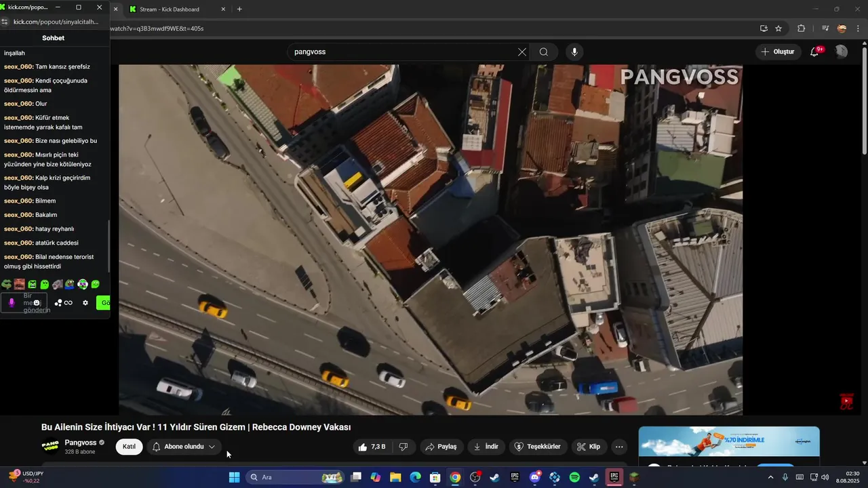The width and height of the screenshot is (868, 488).
Task: Click the video player to pause
Action: point(431,240)
